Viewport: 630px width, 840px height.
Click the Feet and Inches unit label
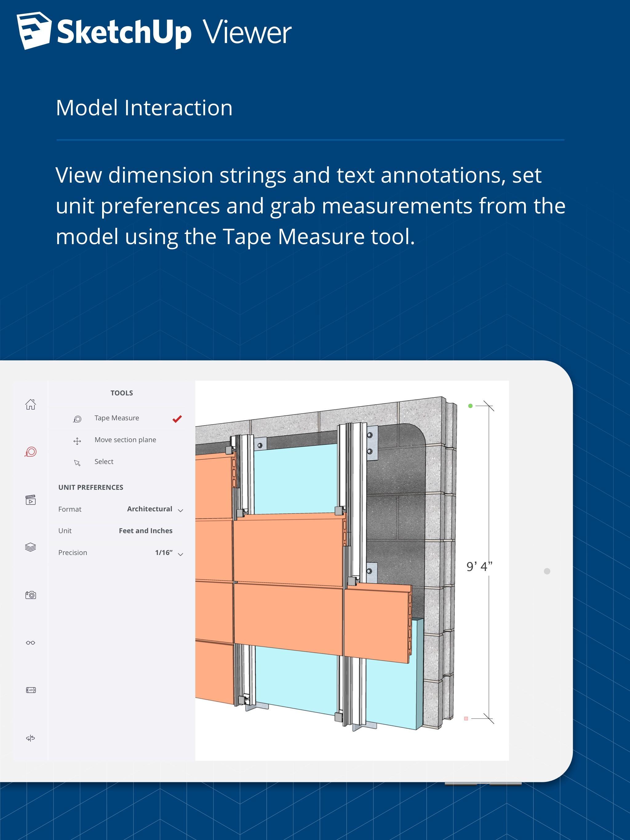click(x=147, y=530)
